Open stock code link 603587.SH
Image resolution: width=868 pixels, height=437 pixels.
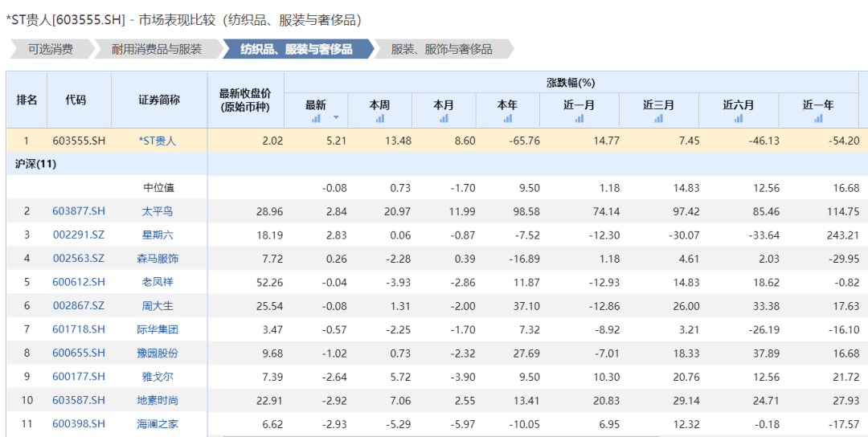click(79, 401)
